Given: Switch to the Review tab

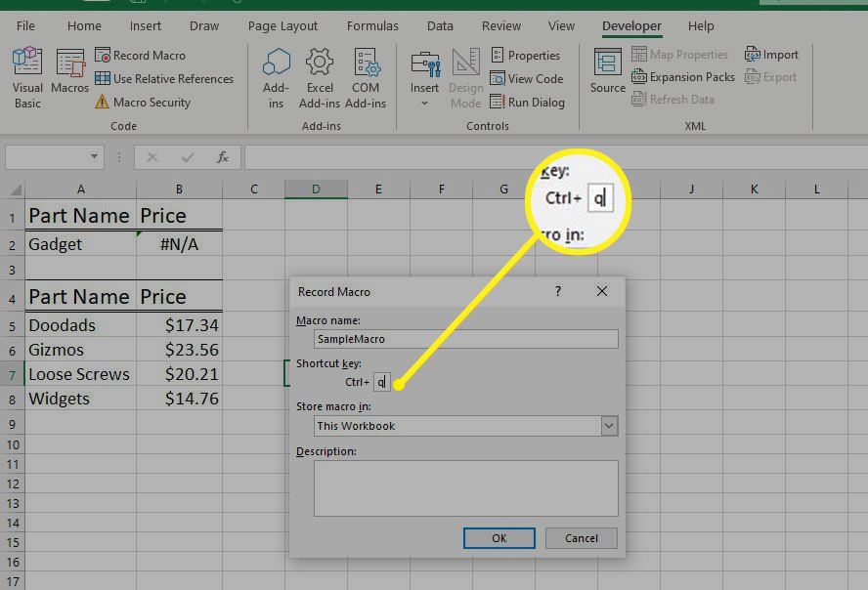Looking at the screenshot, I should [501, 26].
